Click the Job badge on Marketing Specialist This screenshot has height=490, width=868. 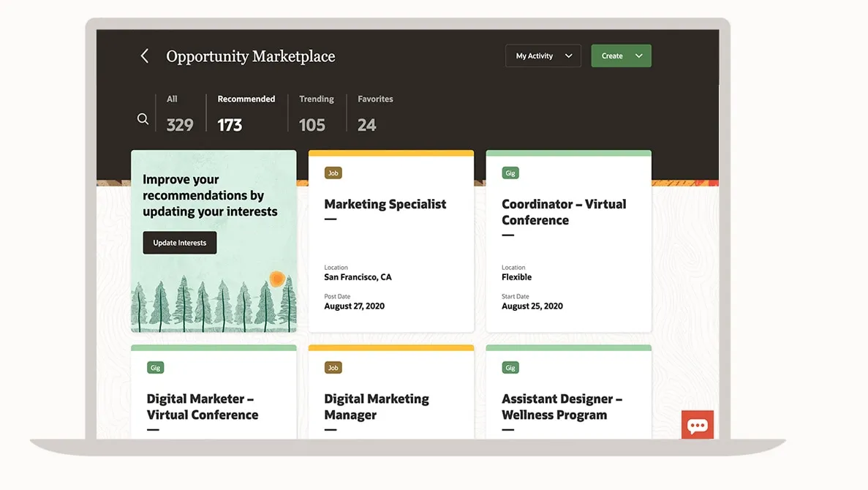click(333, 173)
